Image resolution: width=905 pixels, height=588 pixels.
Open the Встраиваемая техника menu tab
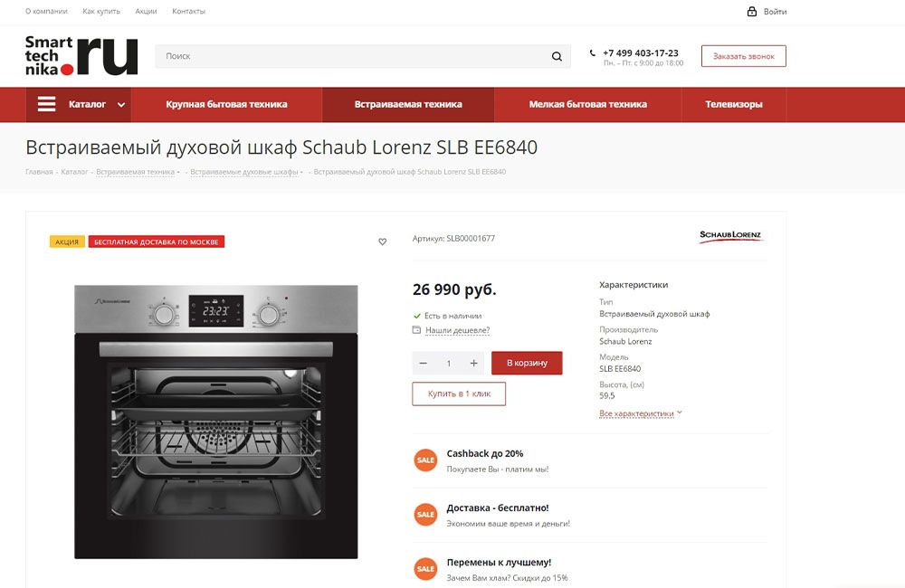[x=408, y=104]
